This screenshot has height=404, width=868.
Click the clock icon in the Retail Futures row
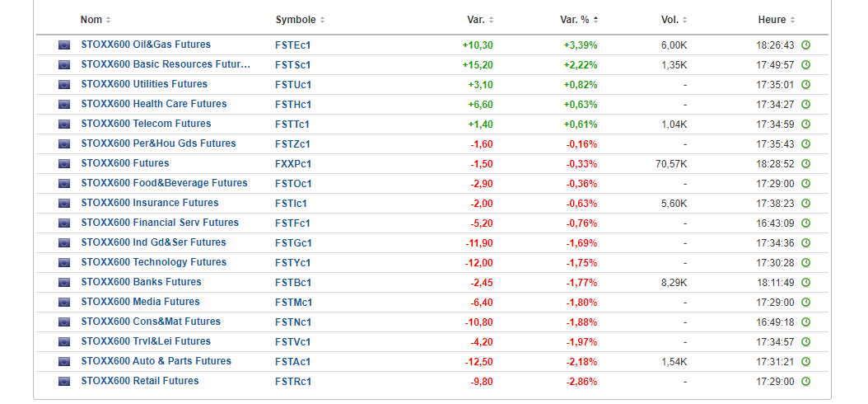[806, 381]
